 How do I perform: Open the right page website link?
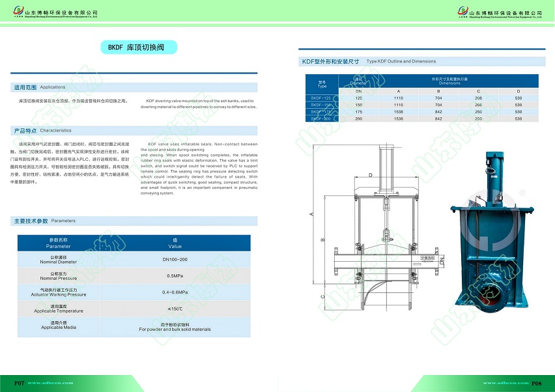[x=504, y=384]
